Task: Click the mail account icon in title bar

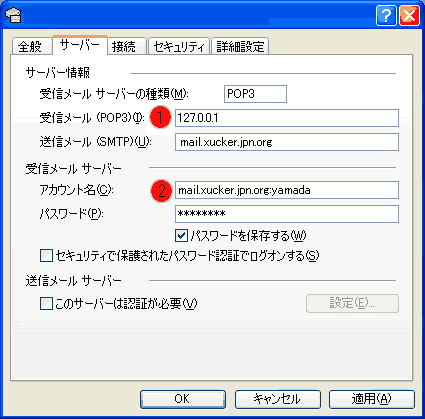Action: (x=13, y=15)
